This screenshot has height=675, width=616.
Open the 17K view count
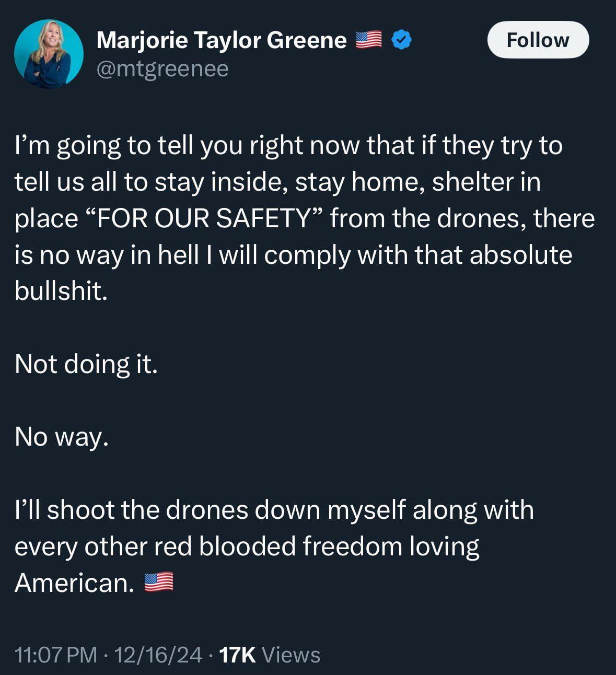237,655
